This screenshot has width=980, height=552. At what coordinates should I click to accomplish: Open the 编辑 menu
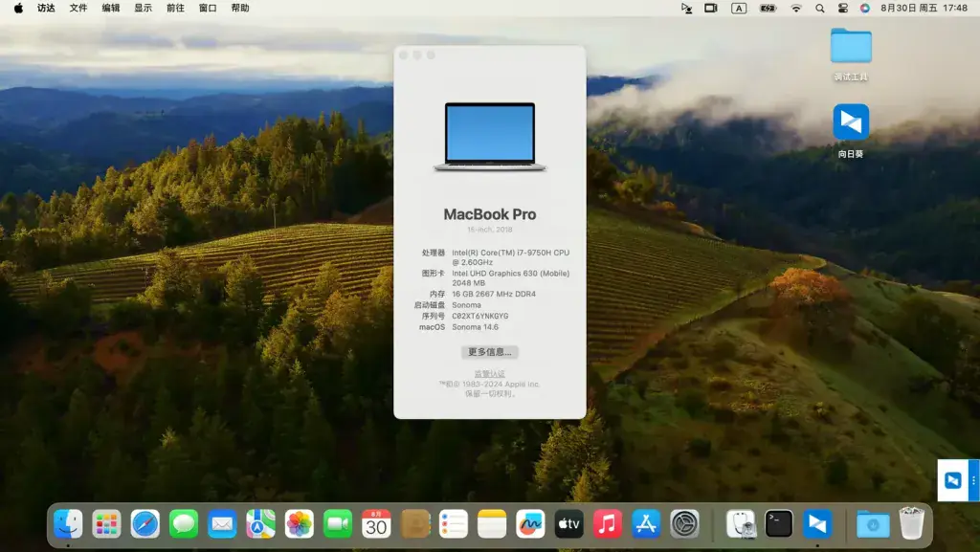[111, 8]
